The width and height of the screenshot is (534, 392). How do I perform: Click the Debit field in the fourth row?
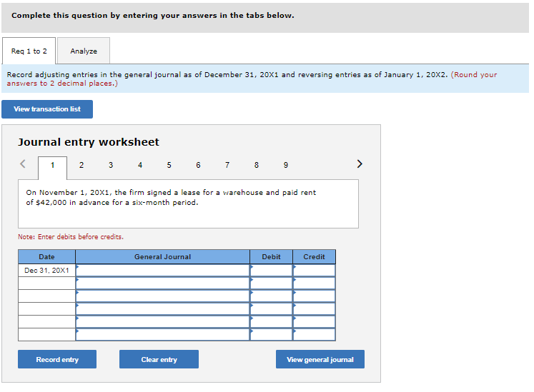click(x=272, y=309)
